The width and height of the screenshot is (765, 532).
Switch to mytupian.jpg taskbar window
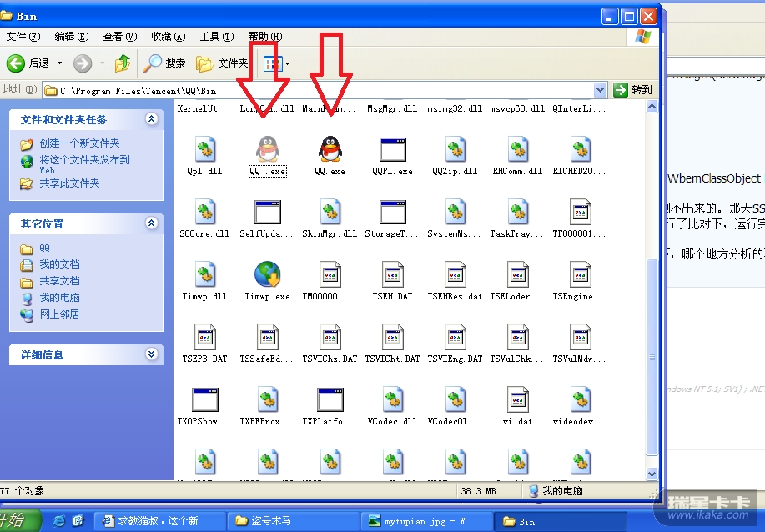[x=426, y=521]
